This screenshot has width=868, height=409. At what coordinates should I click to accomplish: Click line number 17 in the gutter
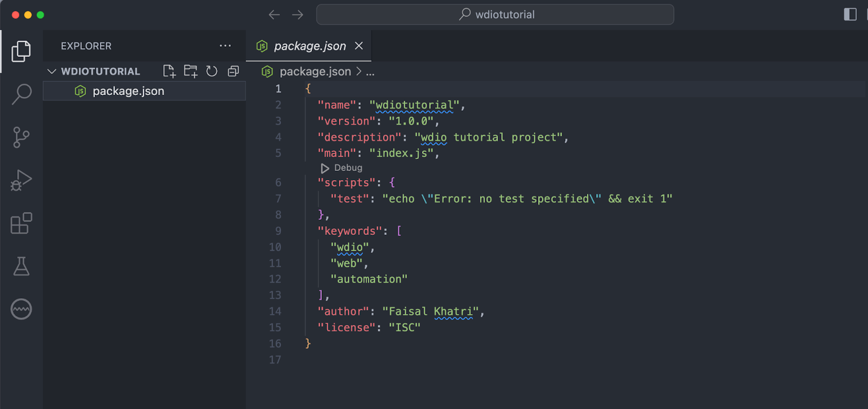pyautogui.click(x=275, y=360)
